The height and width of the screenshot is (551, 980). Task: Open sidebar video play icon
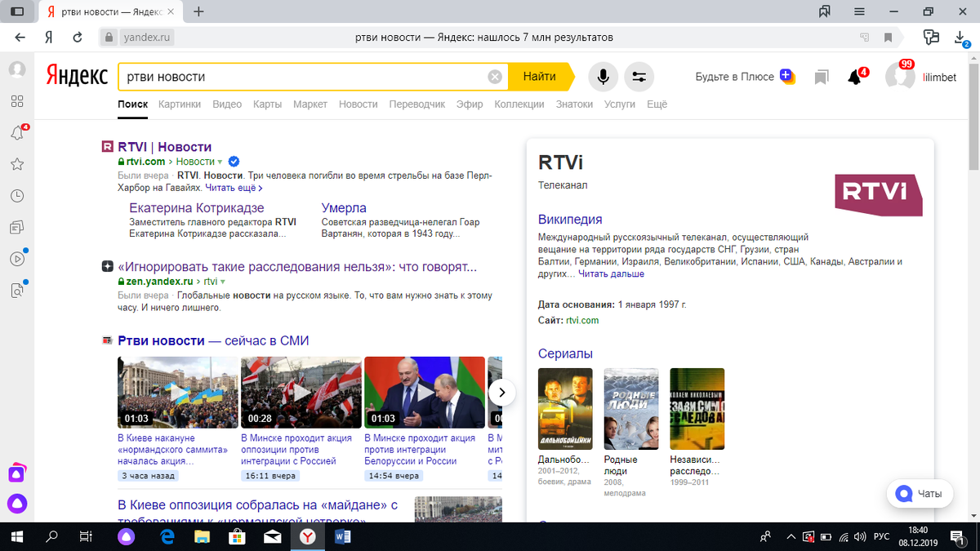[x=16, y=259]
